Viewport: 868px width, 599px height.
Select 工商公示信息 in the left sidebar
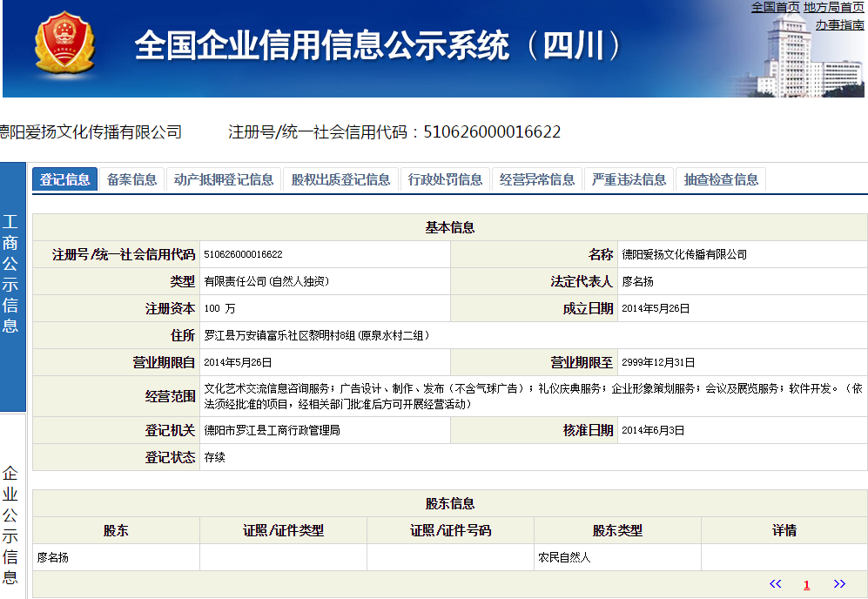[12, 274]
